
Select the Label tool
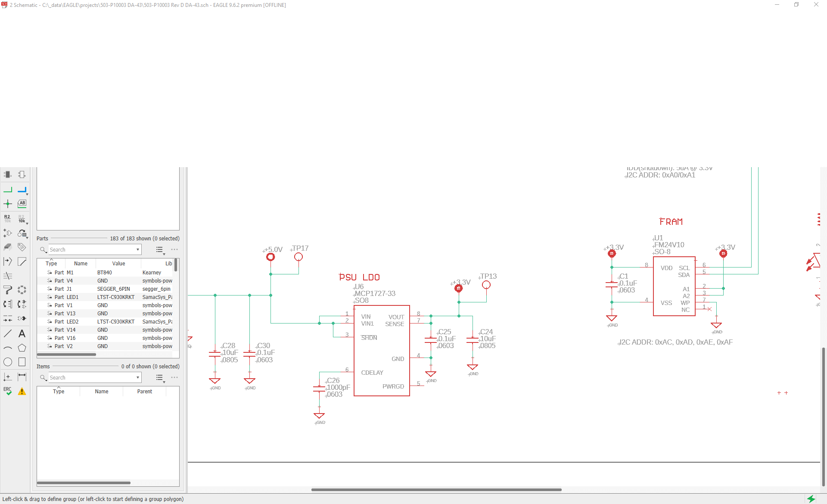[x=22, y=204]
